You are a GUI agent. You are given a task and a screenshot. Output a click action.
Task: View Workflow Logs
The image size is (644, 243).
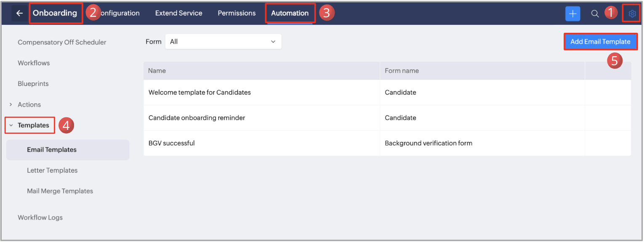[40, 217]
